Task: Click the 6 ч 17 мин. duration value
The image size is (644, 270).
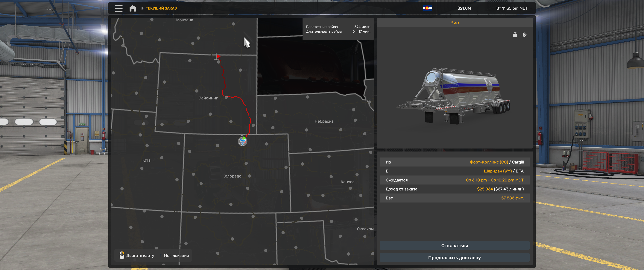Action: (x=362, y=31)
